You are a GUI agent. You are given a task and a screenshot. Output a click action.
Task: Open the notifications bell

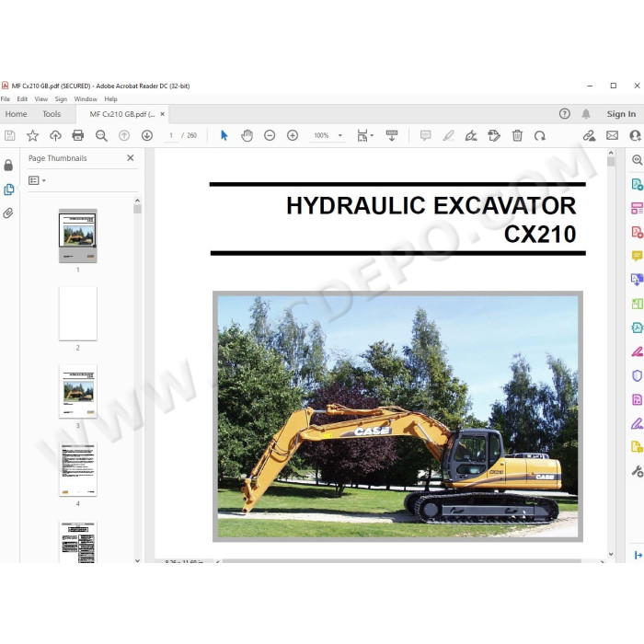pyautogui.click(x=586, y=114)
